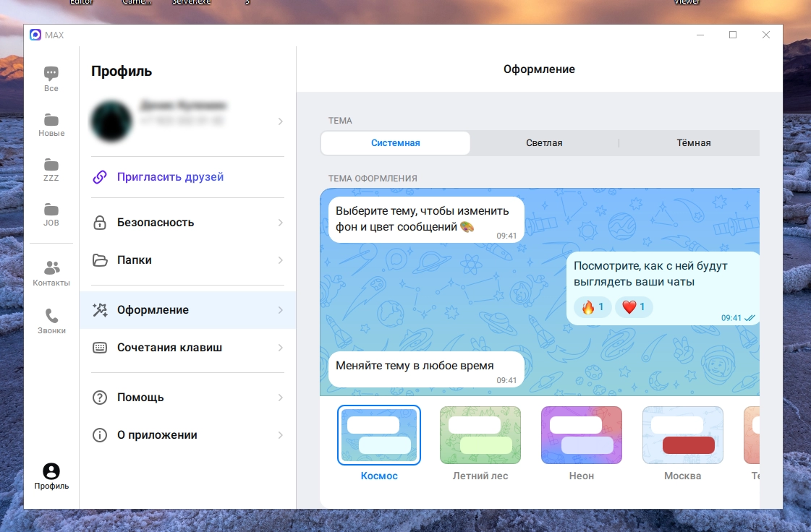The image size is (811, 532).
Task: Click the 'Выберите тему' preview message bubble
Action: point(426,220)
